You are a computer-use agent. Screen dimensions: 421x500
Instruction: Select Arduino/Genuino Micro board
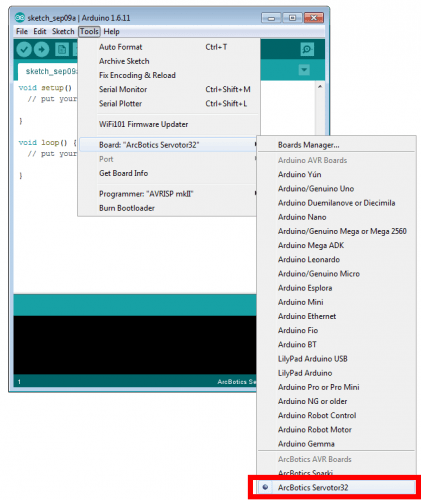(337, 274)
